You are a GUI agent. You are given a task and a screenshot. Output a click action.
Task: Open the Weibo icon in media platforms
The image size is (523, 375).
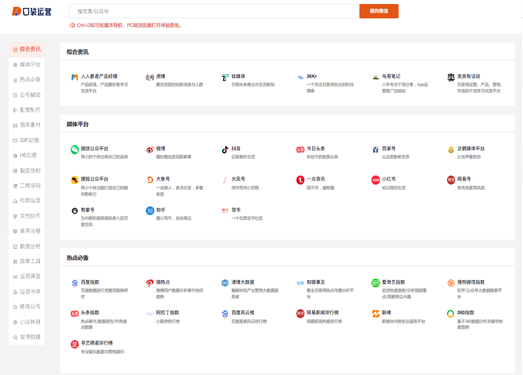(150, 149)
